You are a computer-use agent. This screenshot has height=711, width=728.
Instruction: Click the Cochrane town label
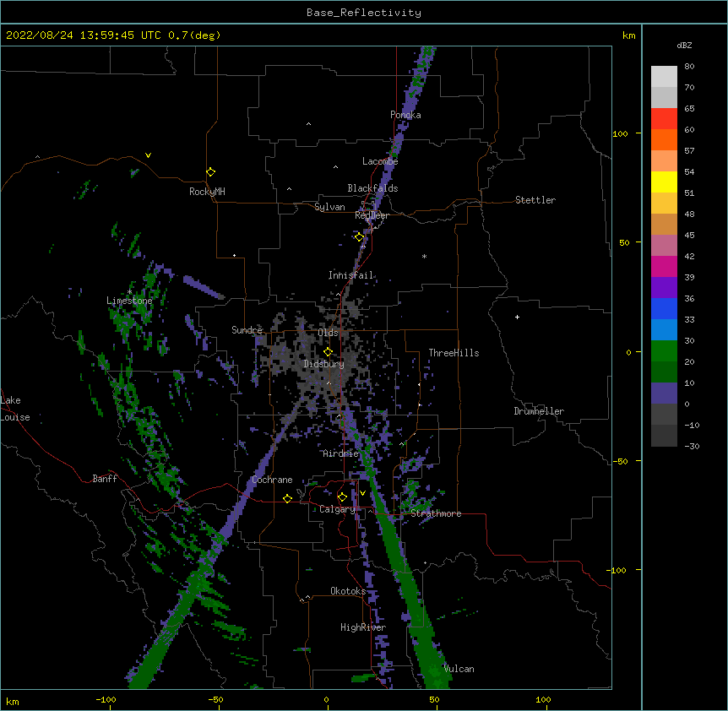point(272,480)
